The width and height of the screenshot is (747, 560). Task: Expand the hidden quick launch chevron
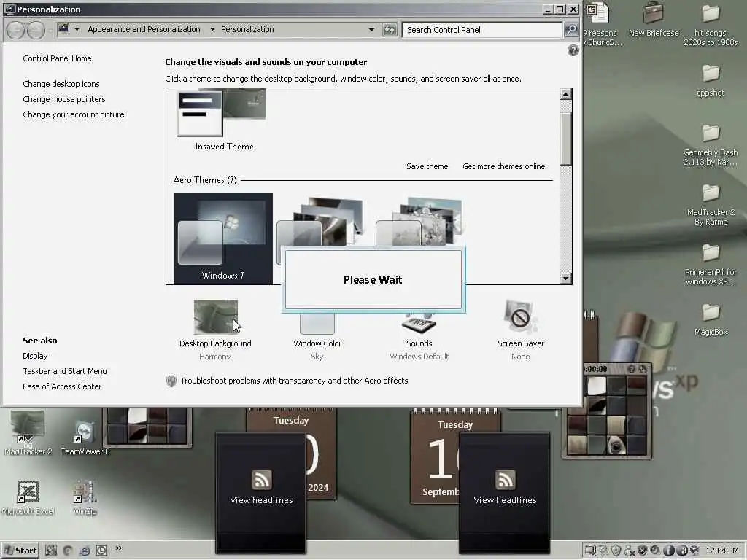coord(118,548)
